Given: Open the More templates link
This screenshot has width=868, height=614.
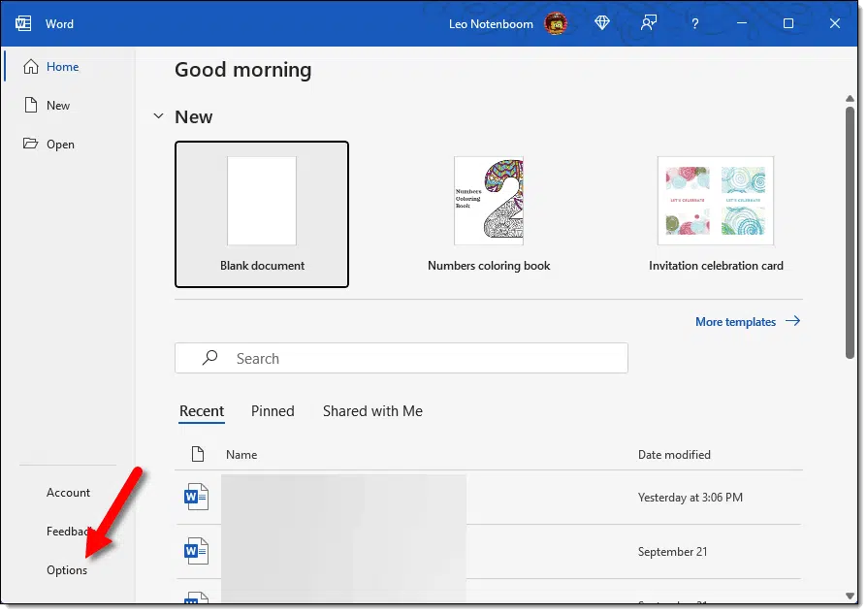Looking at the screenshot, I should [735, 322].
